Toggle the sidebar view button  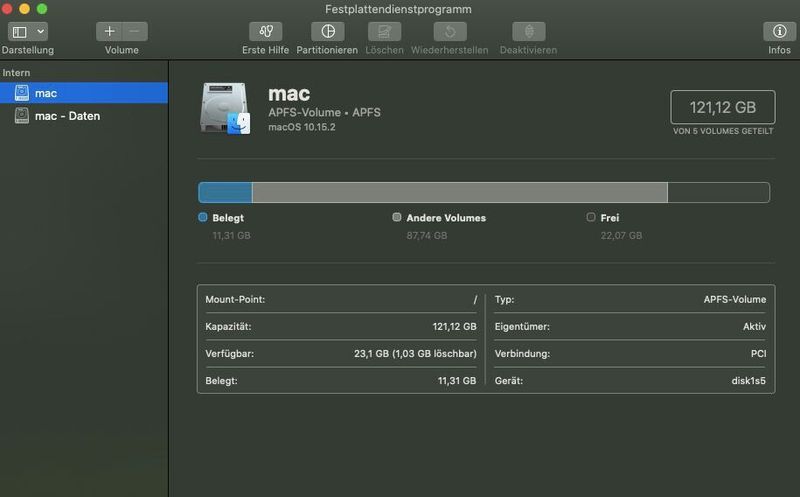[19, 32]
